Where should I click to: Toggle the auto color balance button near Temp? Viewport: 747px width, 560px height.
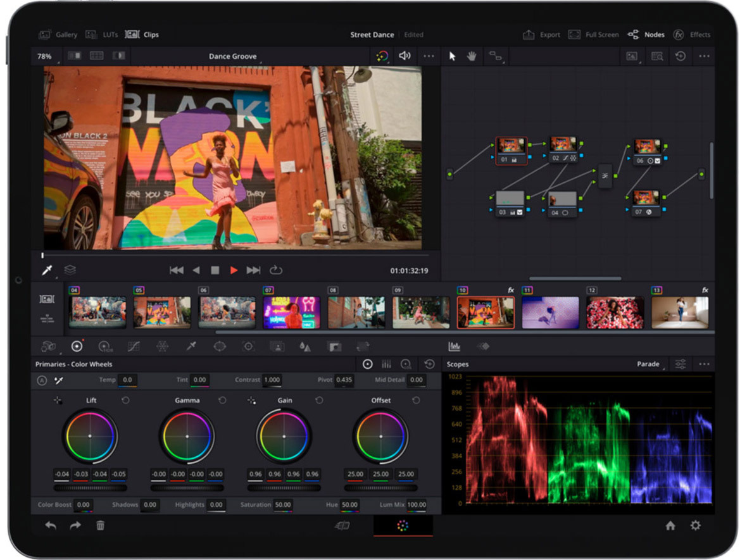pos(43,380)
